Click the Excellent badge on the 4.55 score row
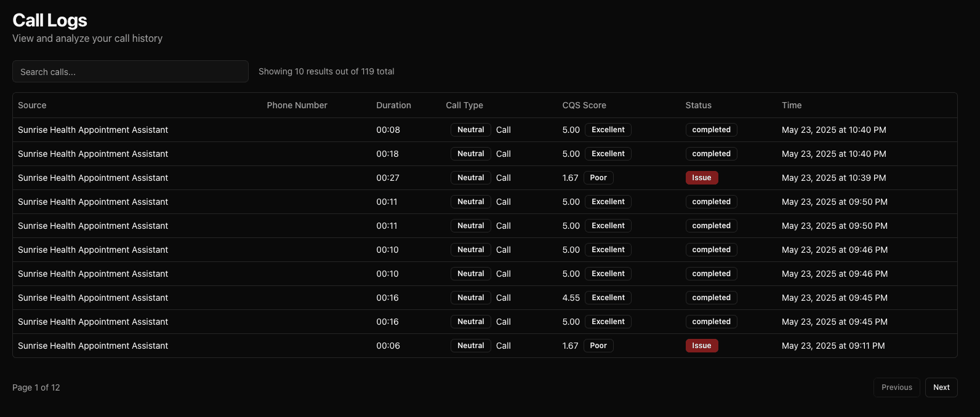The width and height of the screenshot is (980, 417). (x=608, y=297)
